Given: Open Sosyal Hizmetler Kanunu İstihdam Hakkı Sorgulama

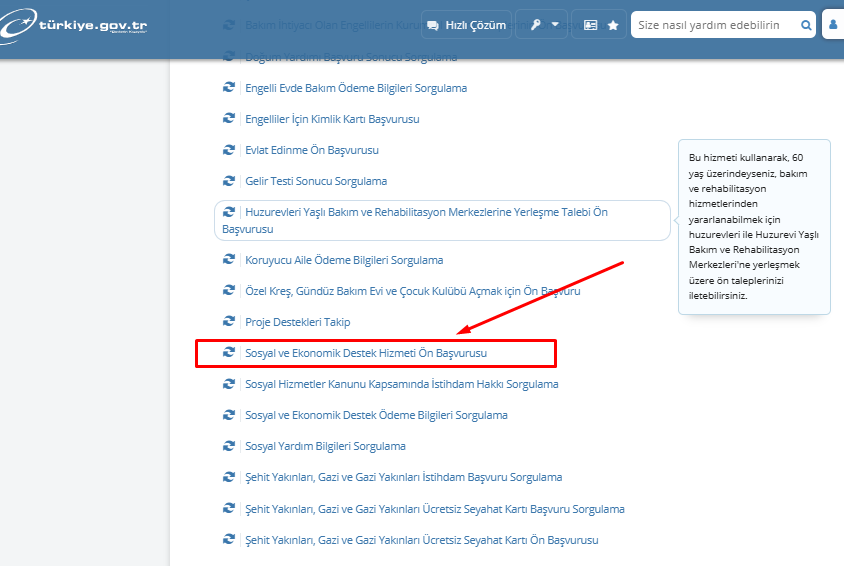Looking at the screenshot, I should [401, 384].
